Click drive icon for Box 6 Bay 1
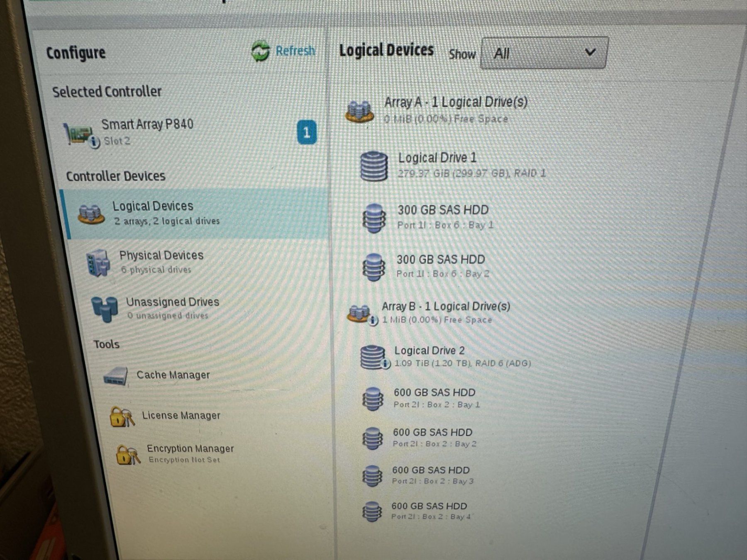 [374, 218]
